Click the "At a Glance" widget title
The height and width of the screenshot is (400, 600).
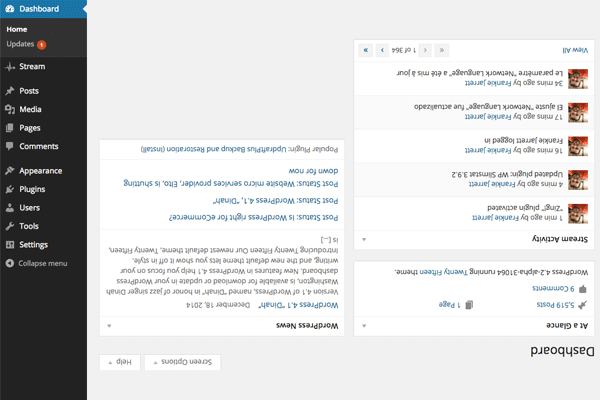(567, 326)
